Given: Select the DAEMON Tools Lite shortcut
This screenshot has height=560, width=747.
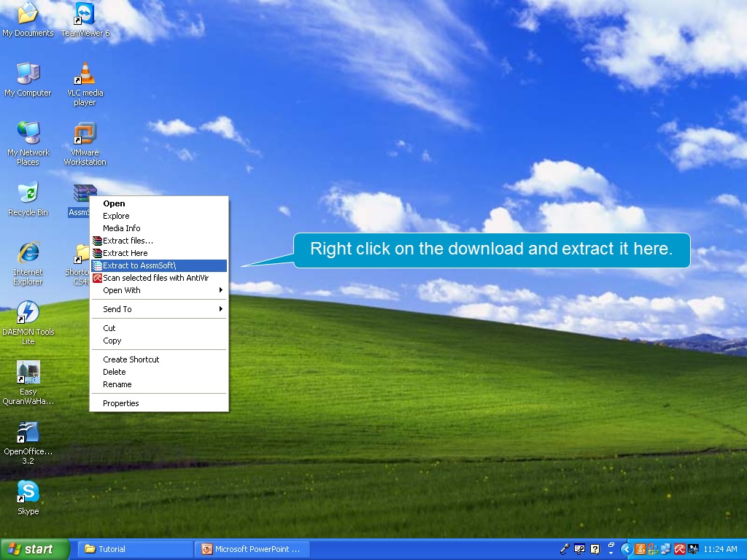Looking at the screenshot, I should (x=28, y=323).
